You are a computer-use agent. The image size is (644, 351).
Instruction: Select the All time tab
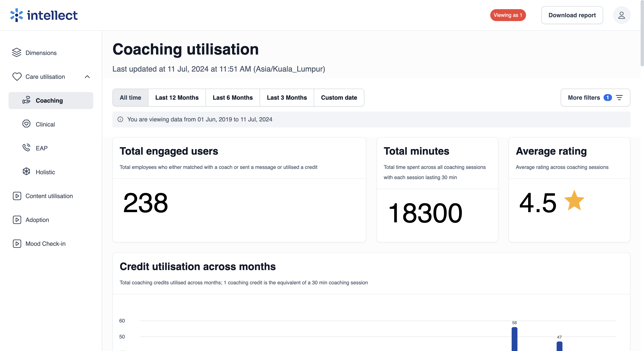pos(130,98)
